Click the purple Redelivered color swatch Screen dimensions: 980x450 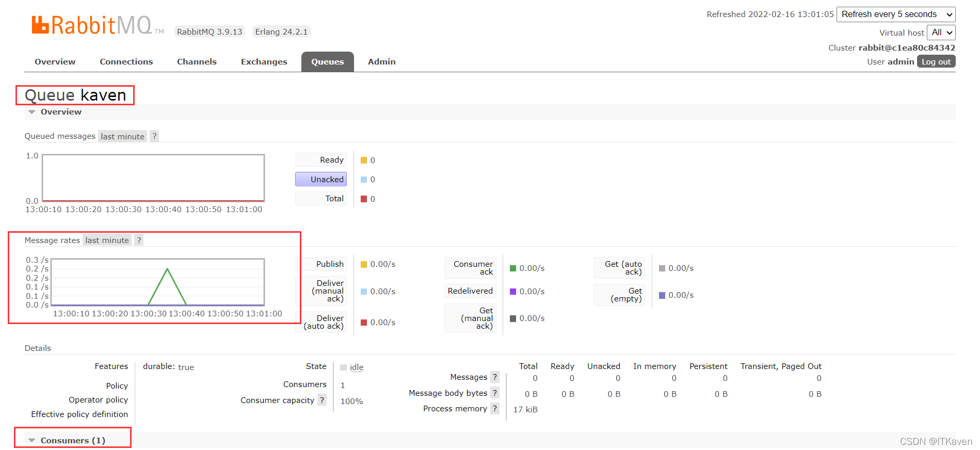tap(513, 292)
